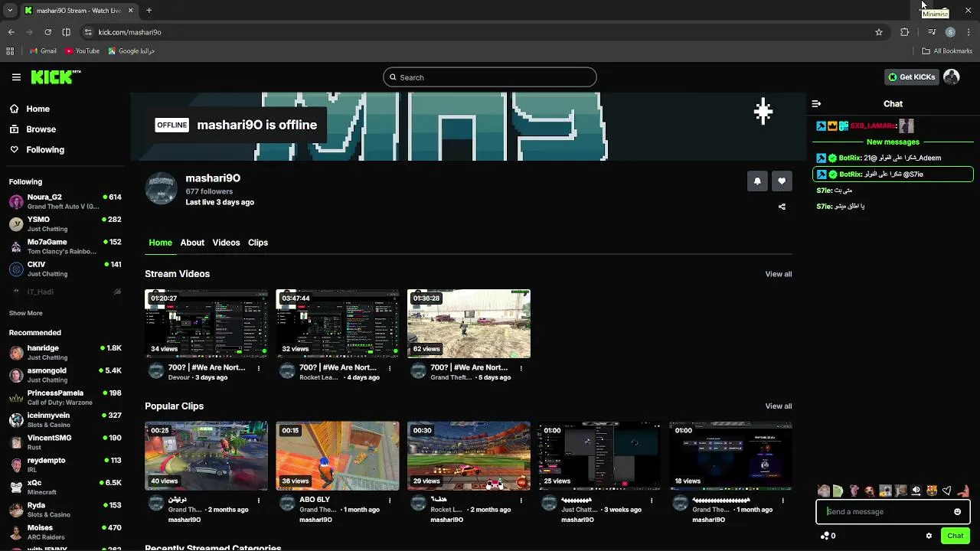Screen dimensions: 980x551
Task: Click the share icon below follow button
Action: 782,207
